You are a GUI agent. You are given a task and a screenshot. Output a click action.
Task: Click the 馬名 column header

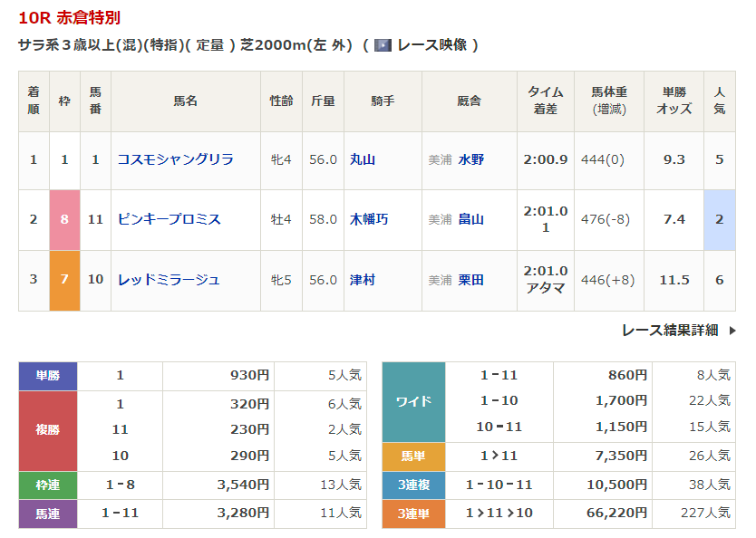point(185,101)
